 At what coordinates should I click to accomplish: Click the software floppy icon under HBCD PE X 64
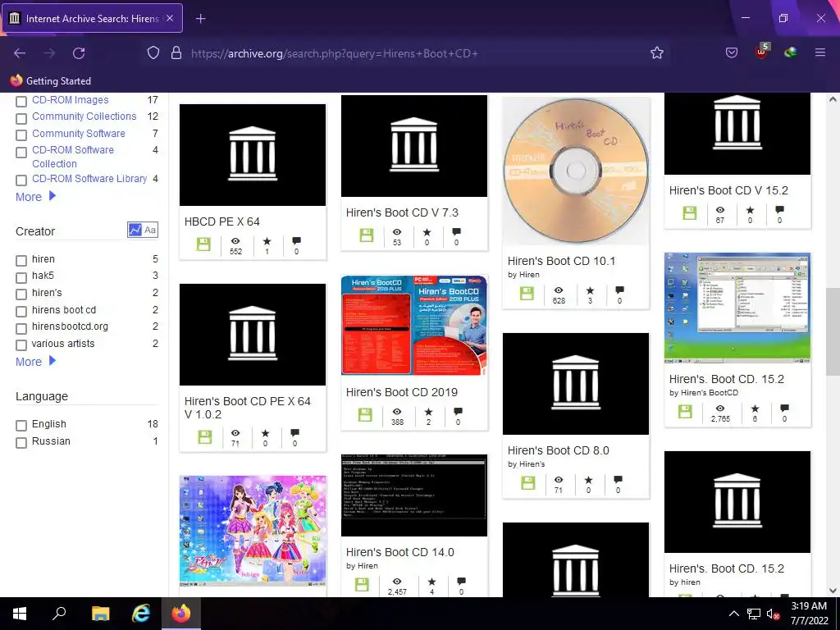[x=203, y=244]
